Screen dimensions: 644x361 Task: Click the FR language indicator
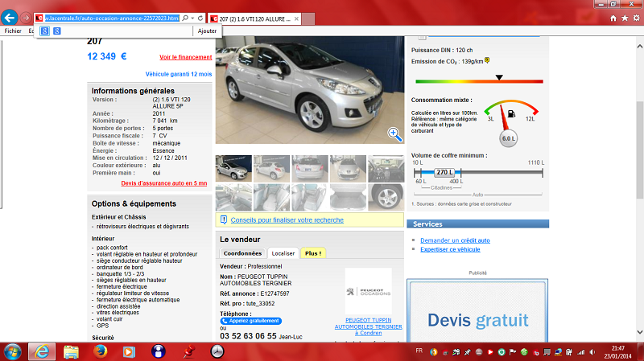tap(419, 351)
